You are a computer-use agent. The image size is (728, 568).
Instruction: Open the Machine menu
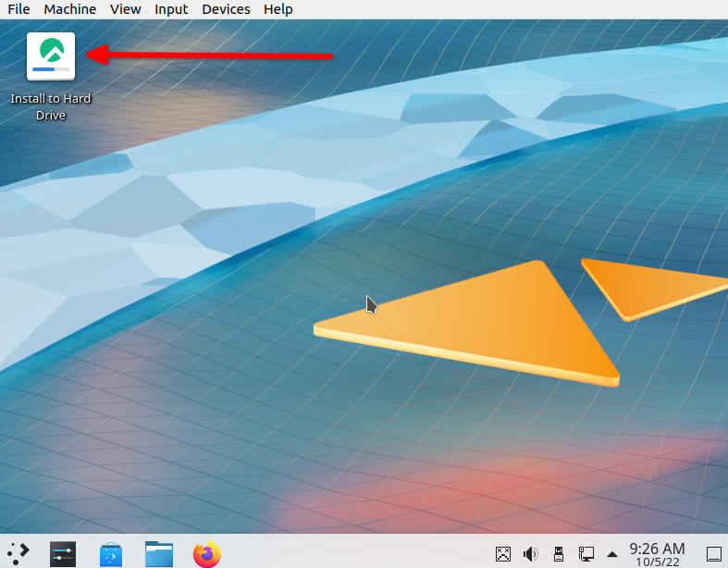(69, 9)
